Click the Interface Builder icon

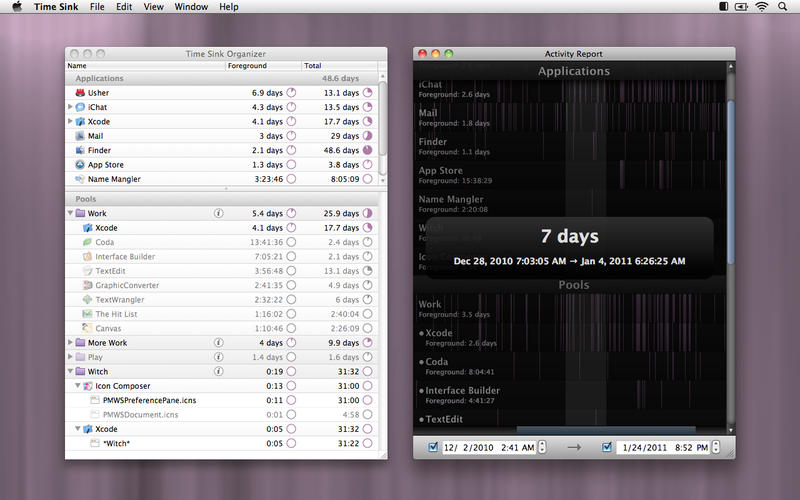(x=88, y=256)
